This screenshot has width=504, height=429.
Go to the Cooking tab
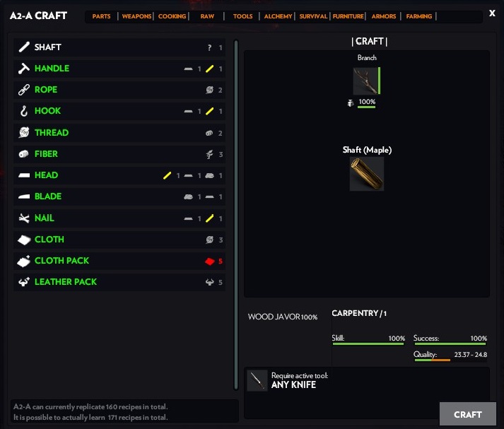click(x=172, y=16)
